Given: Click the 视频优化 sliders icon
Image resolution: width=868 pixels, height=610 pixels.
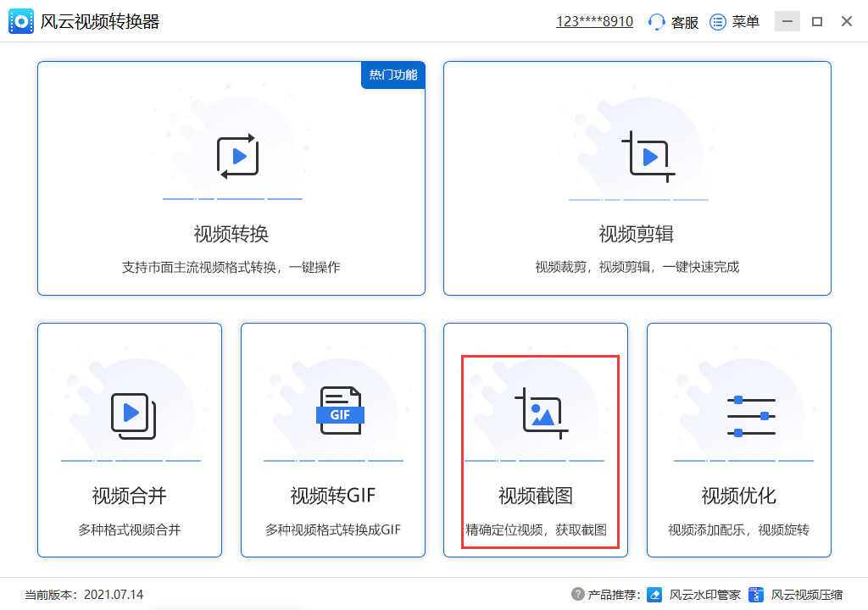Looking at the screenshot, I should (751, 416).
